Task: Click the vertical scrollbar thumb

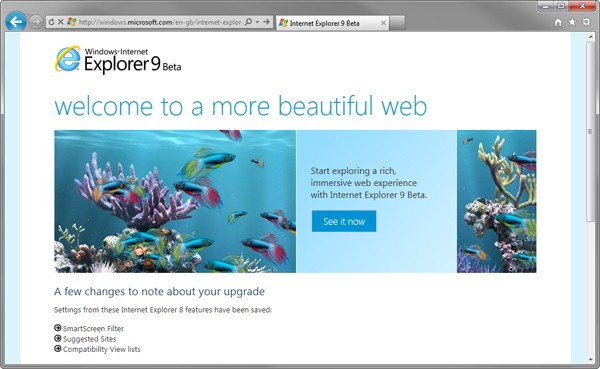Action: click(x=590, y=131)
